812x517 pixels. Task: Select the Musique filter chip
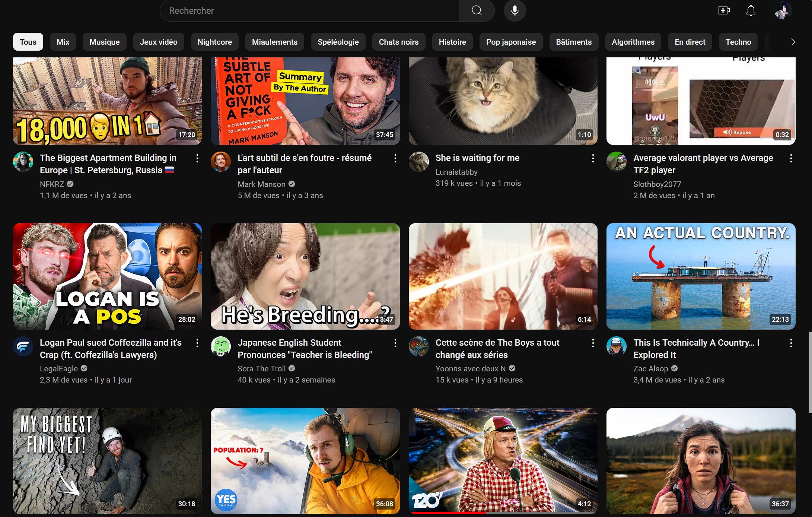pos(104,42)
